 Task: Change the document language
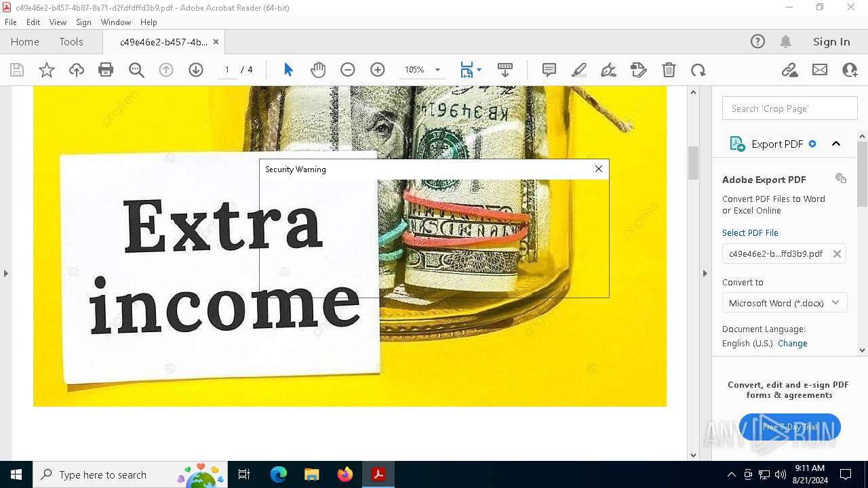793,343
